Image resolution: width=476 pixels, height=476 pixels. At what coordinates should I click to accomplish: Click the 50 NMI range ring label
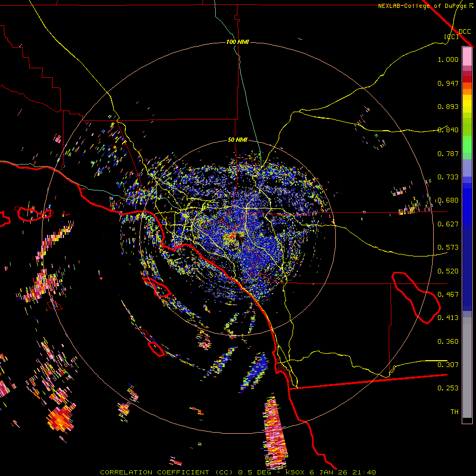[237, 140]
